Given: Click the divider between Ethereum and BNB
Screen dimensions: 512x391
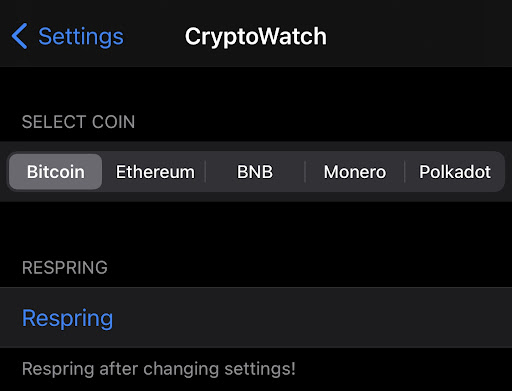Looking at the screenshot, I should pyautogui.click(x=205, y=172).
